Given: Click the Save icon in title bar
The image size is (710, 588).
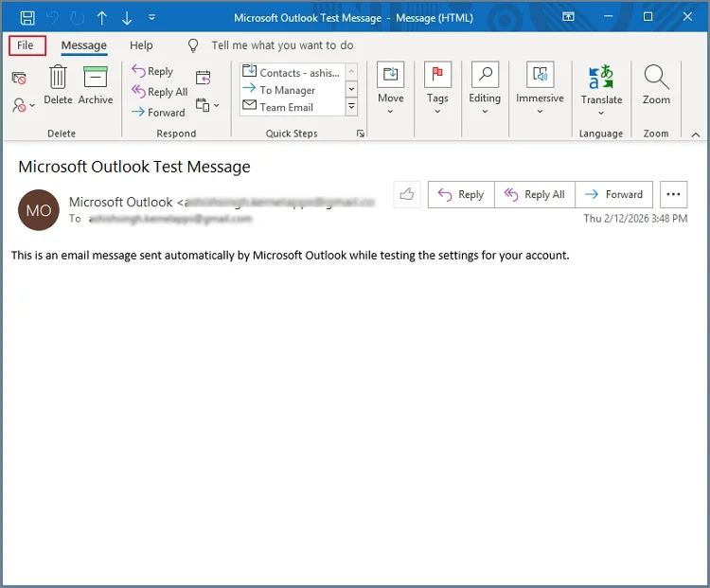Looking at the screenshot, I should coord(27,18).
